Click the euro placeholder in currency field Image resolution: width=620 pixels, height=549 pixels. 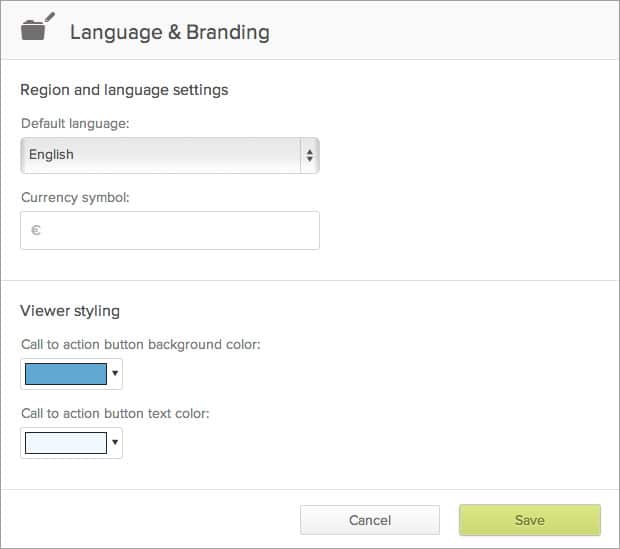pyautogui.click(x=36, y=230)
